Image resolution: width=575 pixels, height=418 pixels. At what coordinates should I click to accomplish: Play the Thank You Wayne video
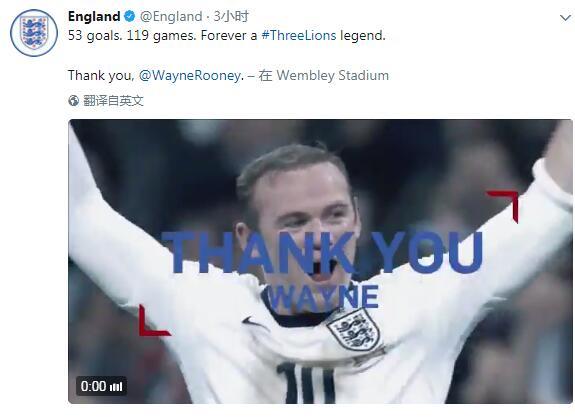[320, 261]
